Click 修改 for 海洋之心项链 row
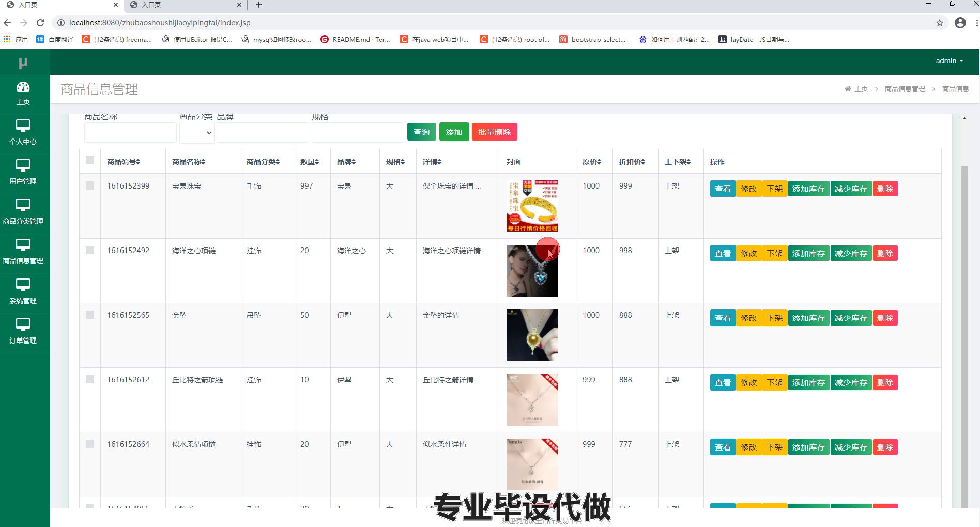The image size is (980, 527). pyautogui.click(x=748, y=253)
